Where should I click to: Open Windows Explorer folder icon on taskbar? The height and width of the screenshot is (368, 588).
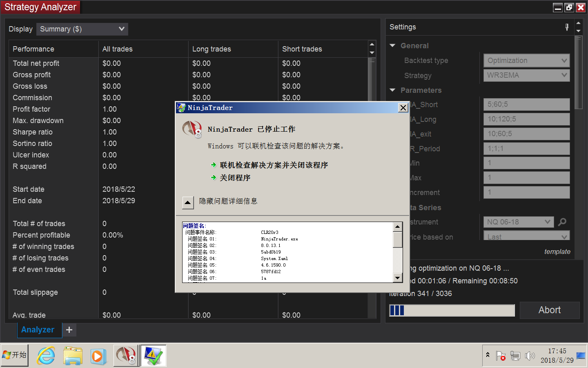pyautogui.click(x=73, y=356)
